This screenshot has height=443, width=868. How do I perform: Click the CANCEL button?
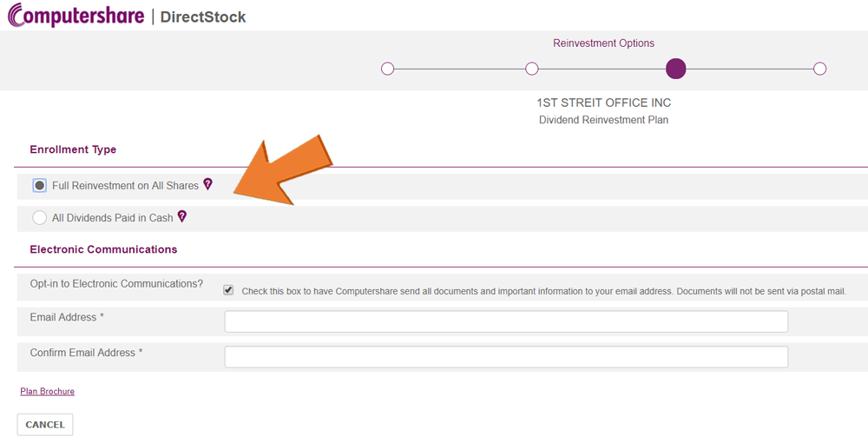click(45, 425)
